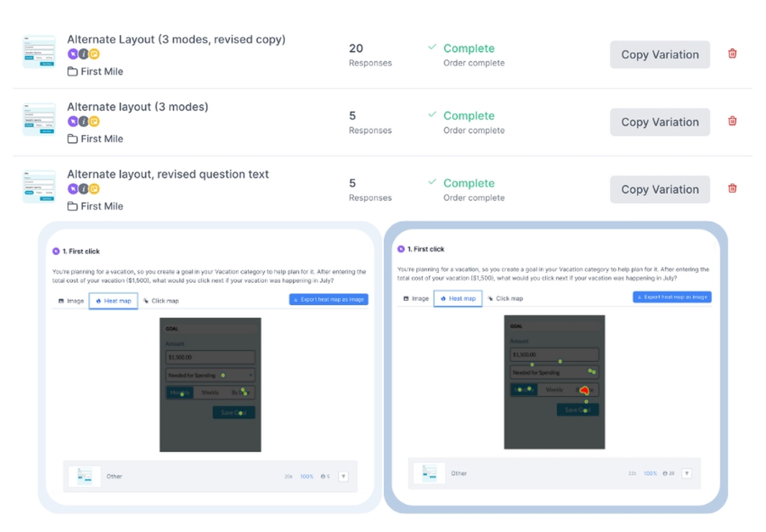Open the thumbnail of the Alternate layout variation

coord(39,119)
